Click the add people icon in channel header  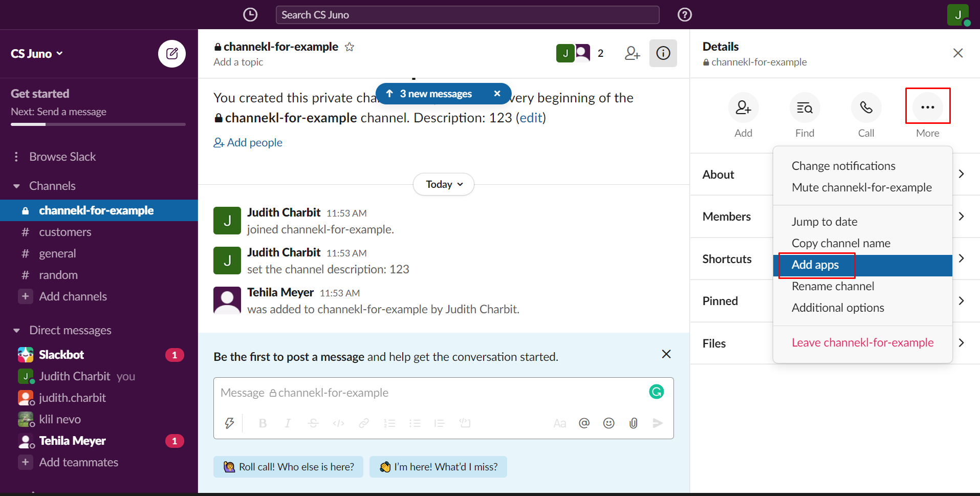(x=633, y=53)
